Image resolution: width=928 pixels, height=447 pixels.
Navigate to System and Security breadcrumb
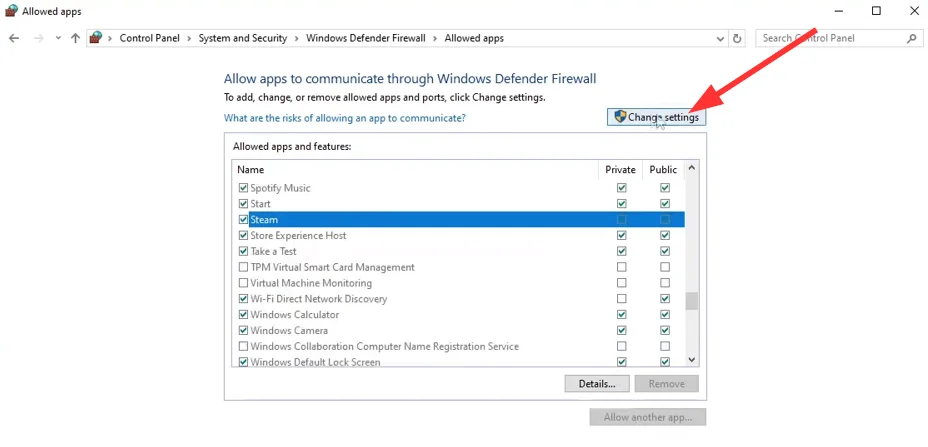pyautogui.click(x=243, y=38)
